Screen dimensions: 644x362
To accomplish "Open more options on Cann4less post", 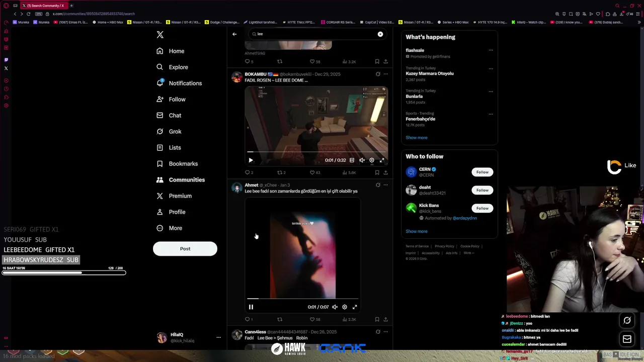I will (385, 332).
